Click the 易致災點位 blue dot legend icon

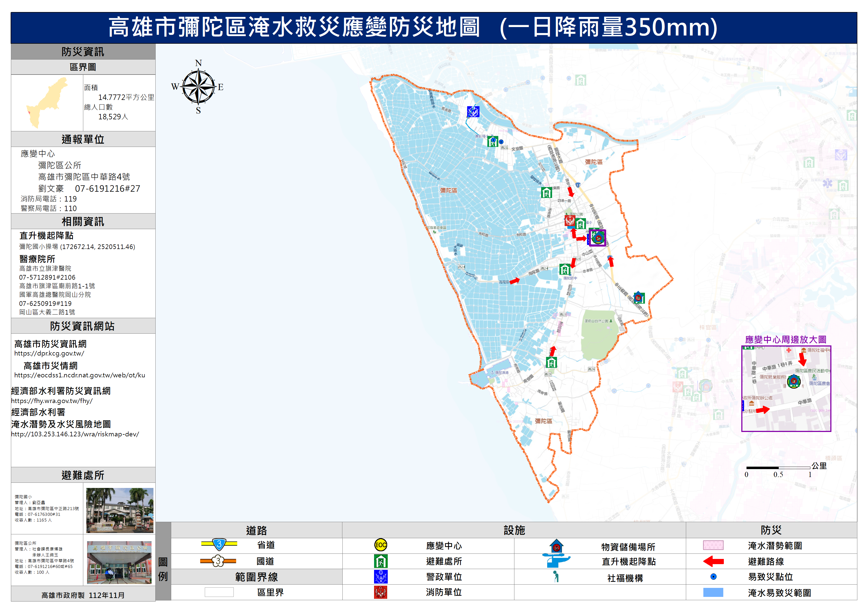tap(713, 577)
